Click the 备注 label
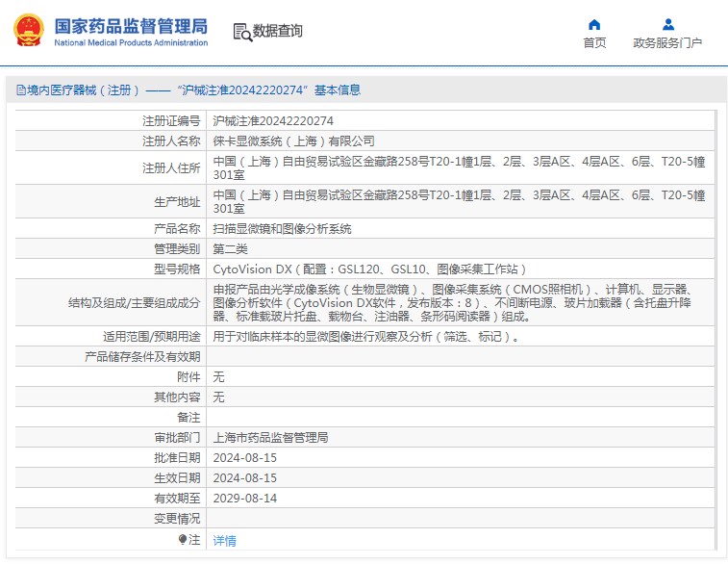Image resolution: width=728 pixels, height=564 pixels. coord(188,417)
